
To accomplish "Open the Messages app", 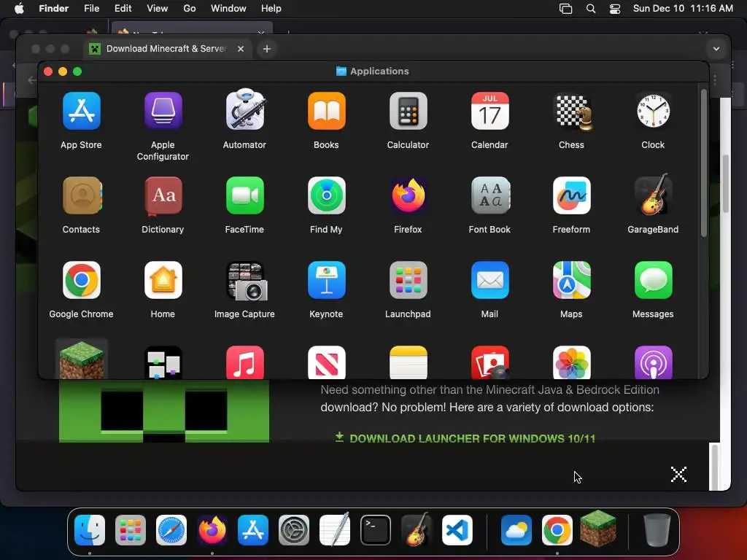I will coord(653,281).
